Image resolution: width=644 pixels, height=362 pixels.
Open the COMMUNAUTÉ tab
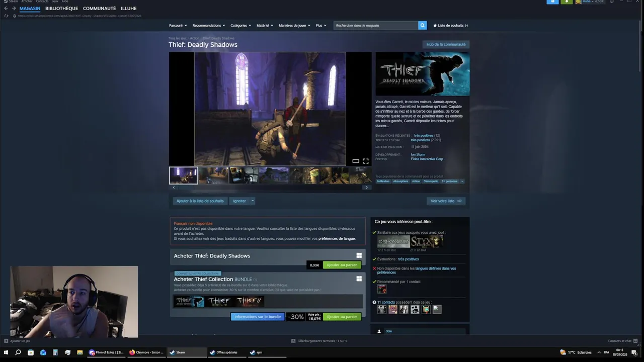coord(99,9)
